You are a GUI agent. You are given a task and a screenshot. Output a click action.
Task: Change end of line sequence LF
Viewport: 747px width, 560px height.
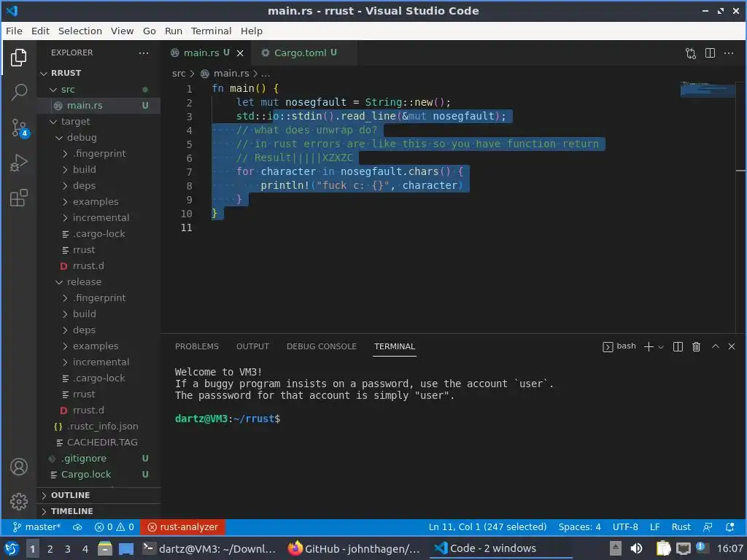(654, 527)
